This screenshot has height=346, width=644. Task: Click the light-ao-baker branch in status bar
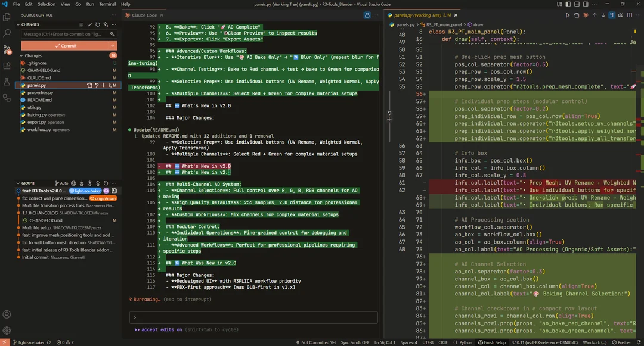[x=29, y=342]
